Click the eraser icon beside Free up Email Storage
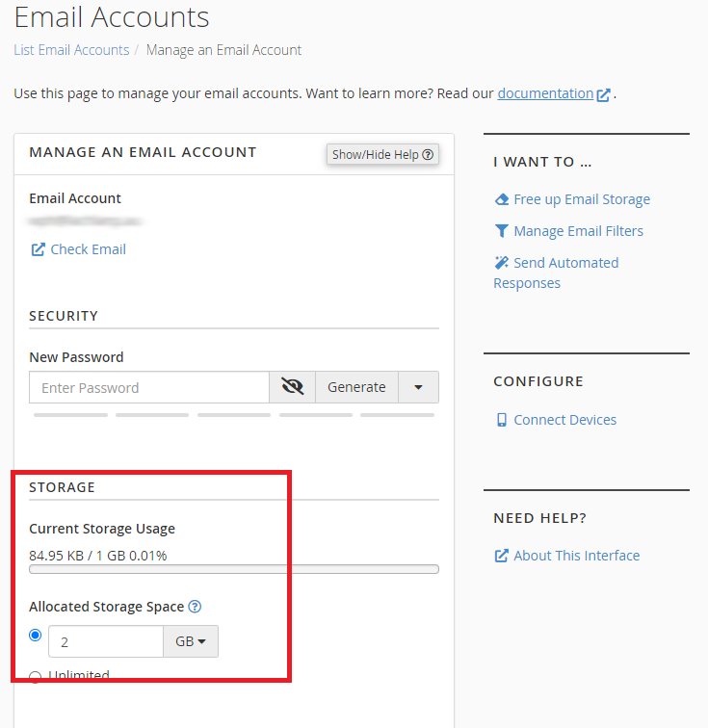The image size is (708, 728). click(501, 199)
